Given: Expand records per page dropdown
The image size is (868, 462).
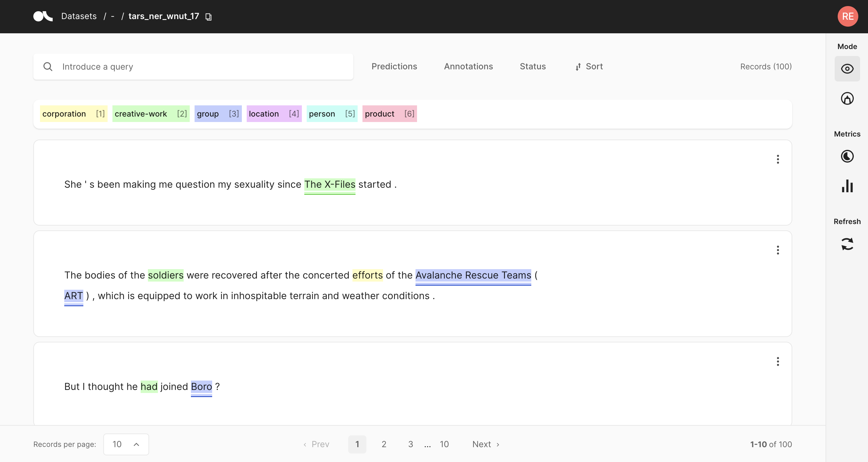Looking at the screenshot, I should [x=126, y=444].
